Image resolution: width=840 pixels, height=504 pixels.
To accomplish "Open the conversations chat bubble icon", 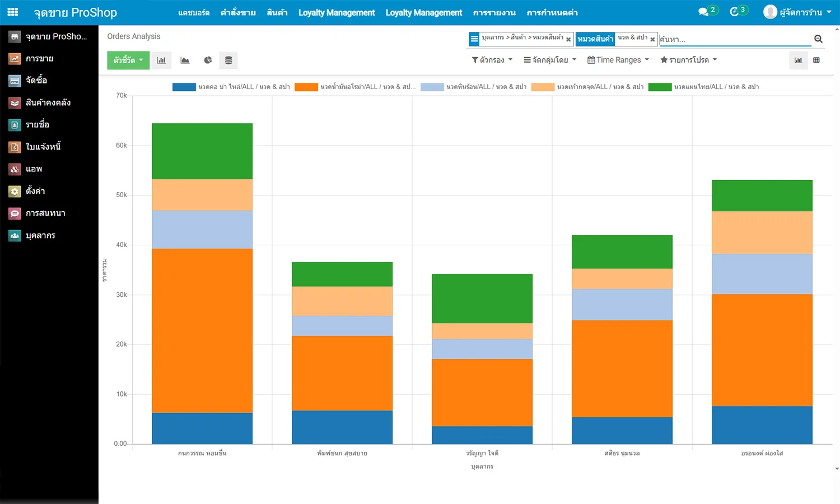I will [703, 12].
